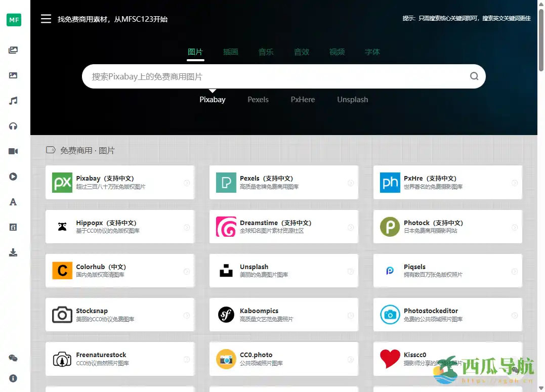Select the Unsplash search source

(352, 100)
